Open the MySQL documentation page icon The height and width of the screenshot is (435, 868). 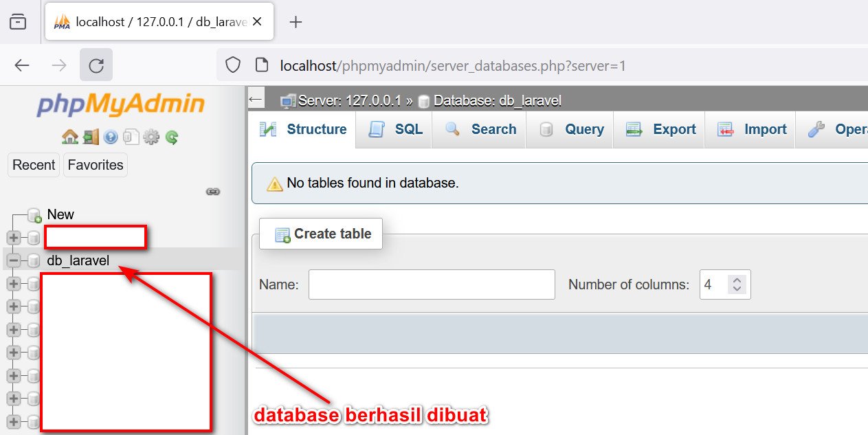[131, 137]
